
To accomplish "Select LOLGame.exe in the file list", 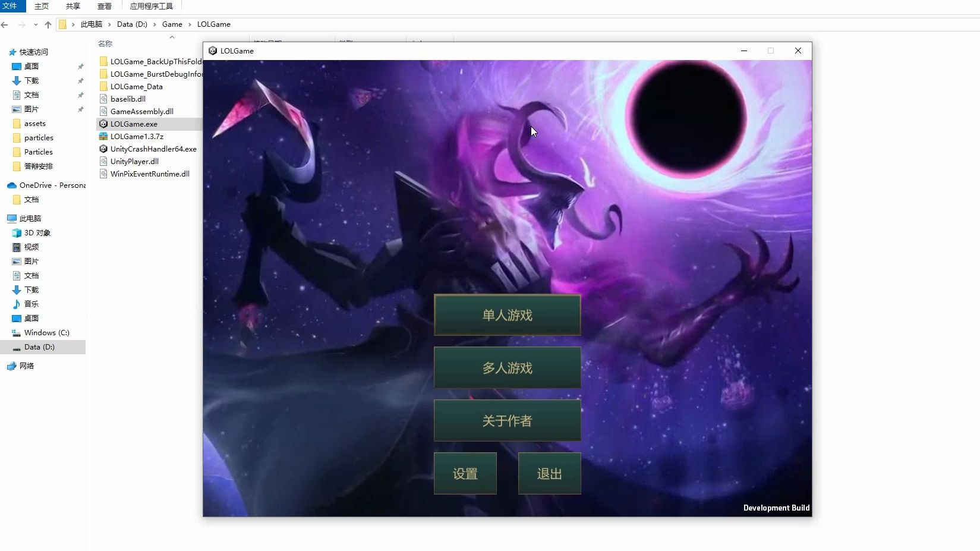I will coord(134,124).
